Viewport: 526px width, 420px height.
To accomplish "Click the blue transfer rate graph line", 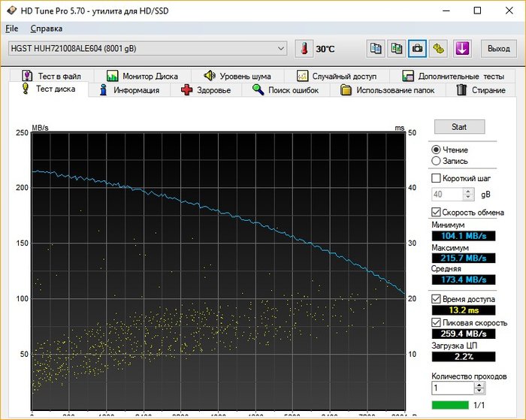I will 219,211.
